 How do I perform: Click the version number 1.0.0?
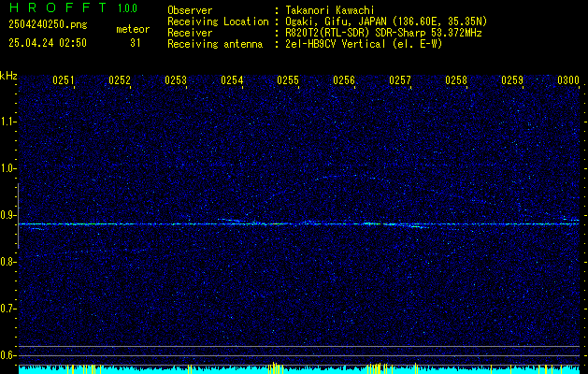pyautogui.click(x=127, y=8)
